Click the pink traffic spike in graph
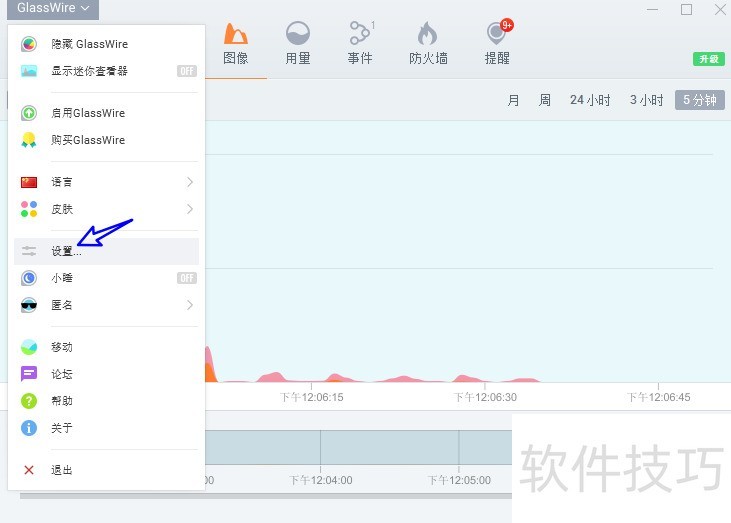Viewport: 731px width, 523px height. tap(209, 366)
